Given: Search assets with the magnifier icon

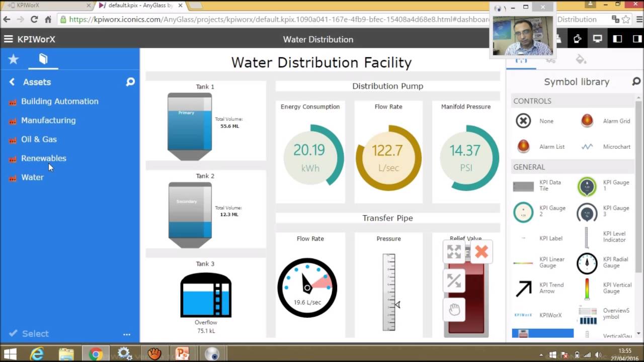Looking at the screenshot, I should 130,82.
